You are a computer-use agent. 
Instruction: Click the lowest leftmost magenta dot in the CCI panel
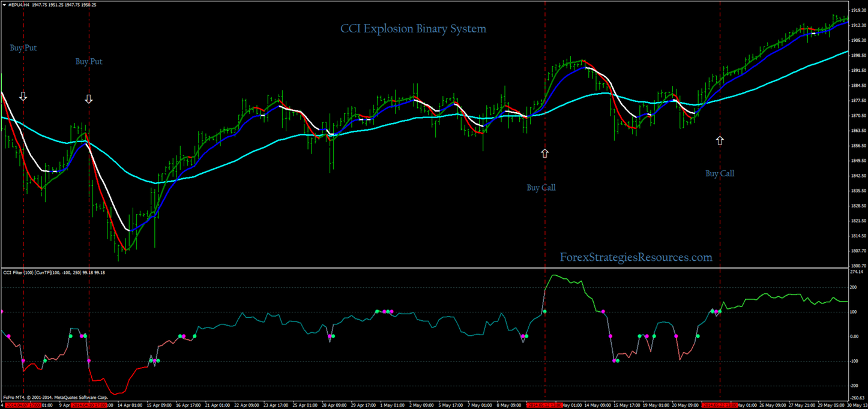(23, 360)
